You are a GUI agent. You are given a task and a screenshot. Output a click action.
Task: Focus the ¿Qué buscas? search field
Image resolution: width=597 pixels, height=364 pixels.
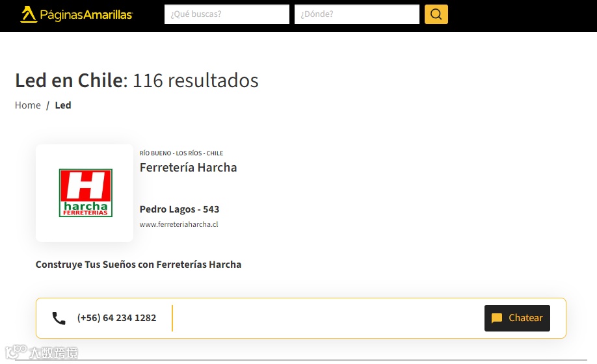click(x=226, y=14)
